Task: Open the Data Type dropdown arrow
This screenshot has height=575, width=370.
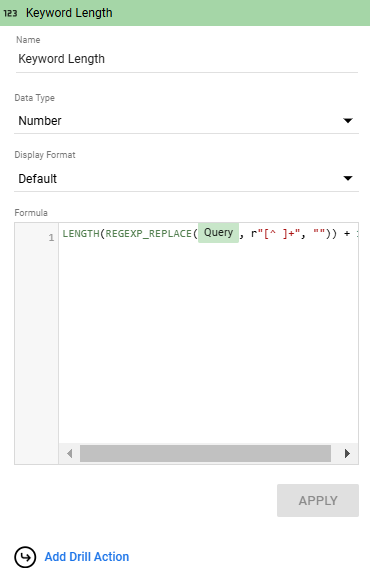Action: (x=348, y=121)
